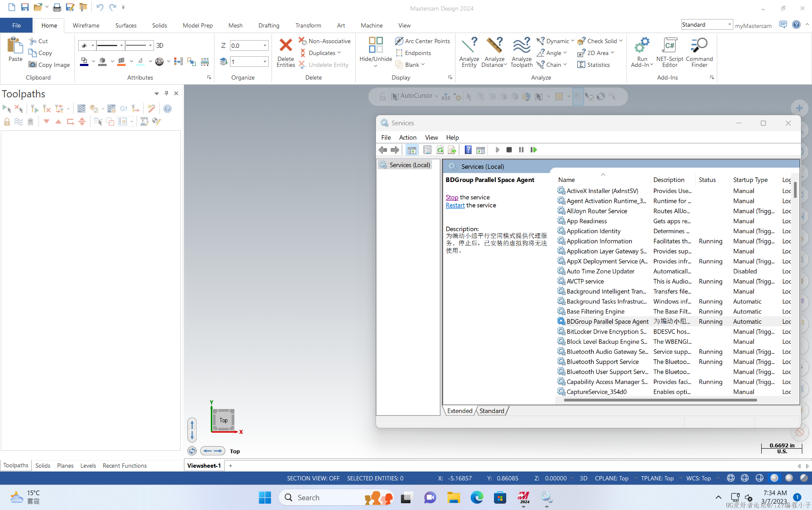This screenshot has width=812, height=510.
Task: Click the Refresh icon in Services toolbar
Action: (x=440, y=150)
